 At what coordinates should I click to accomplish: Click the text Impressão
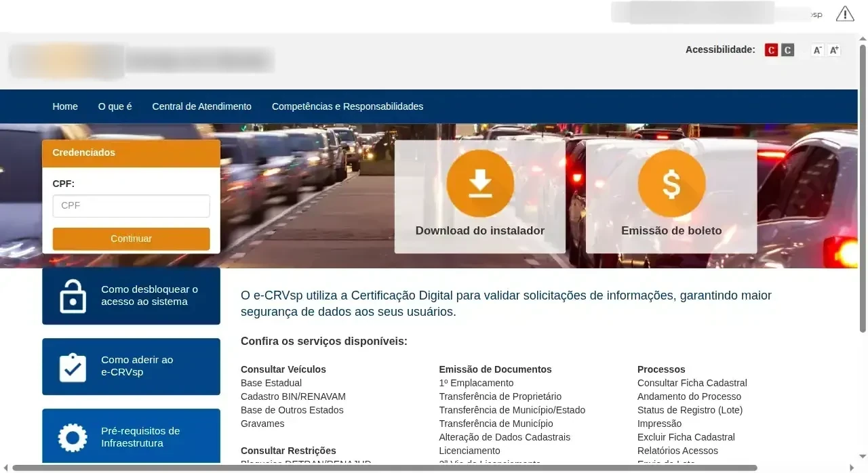click(660, 424)
